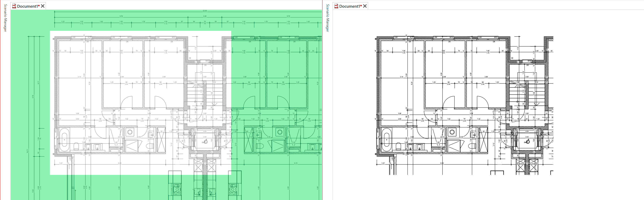Click the 3.14 room dimension in right pane
This screenshot has width=644, height=200.
(x=401, y=77)
